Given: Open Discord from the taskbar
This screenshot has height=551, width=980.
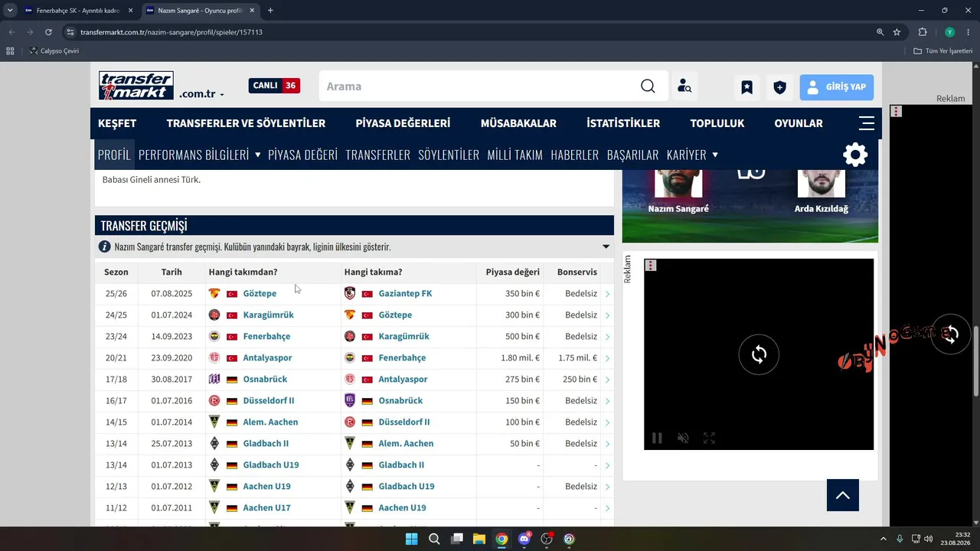Looking at the screenshot, I should 524,539.
